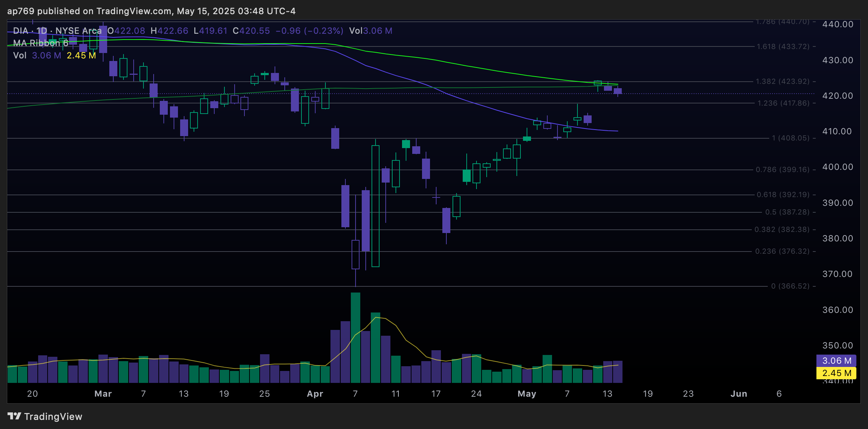Click the ap769 published on TradingView.com header text

point(151,11)
